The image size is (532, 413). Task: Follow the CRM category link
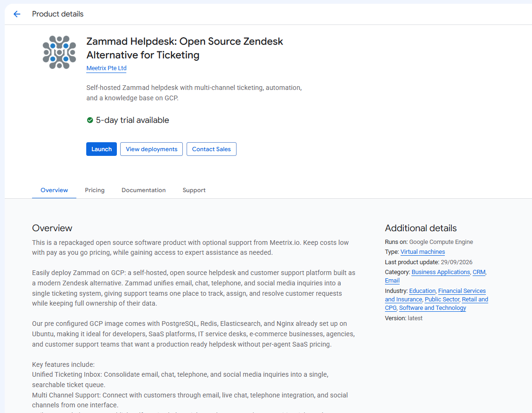pos(479,272)
